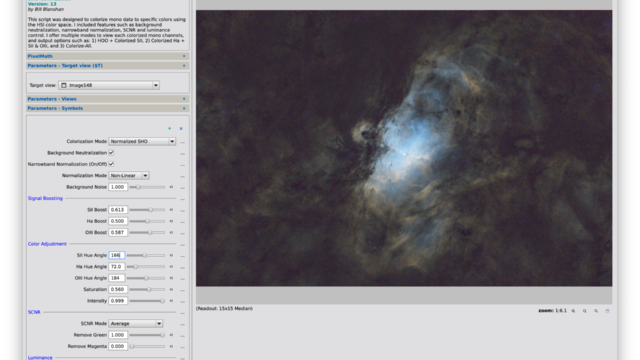Reset Intensity with its arrow icon

[x=171, y=301]
